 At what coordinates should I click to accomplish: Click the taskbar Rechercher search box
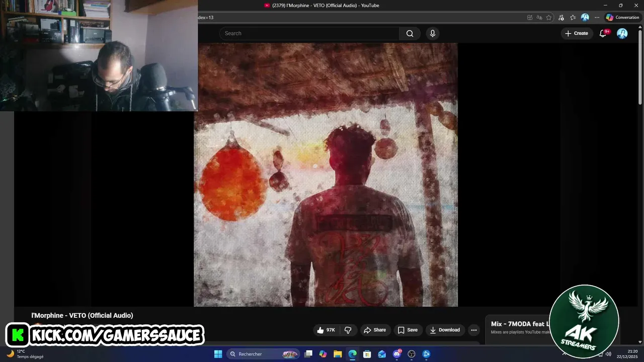(263, 354)
